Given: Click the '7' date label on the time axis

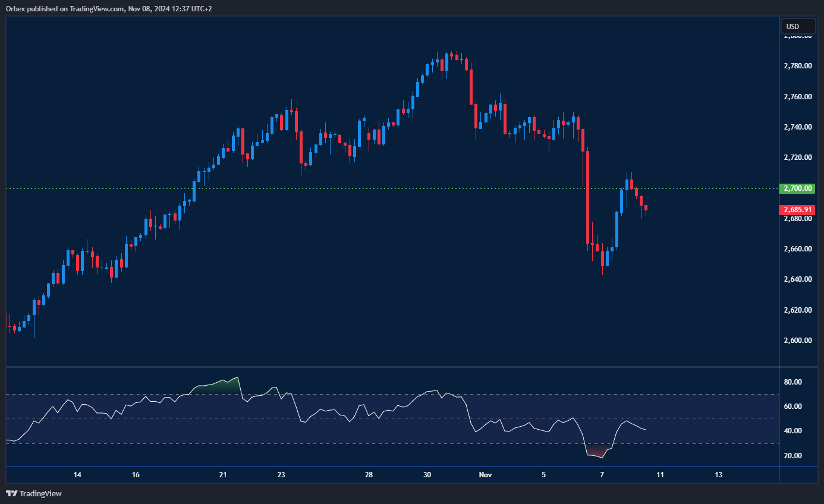Looking at the screenshot, I should (602, 475).
